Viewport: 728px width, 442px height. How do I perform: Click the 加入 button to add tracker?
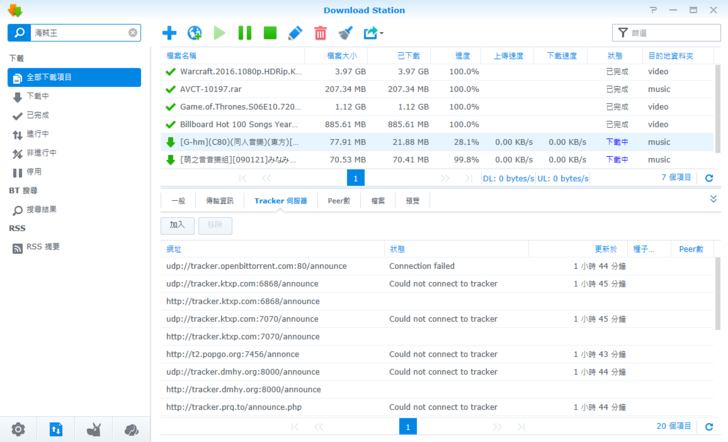pyautogui.click(x=177, y=226)
